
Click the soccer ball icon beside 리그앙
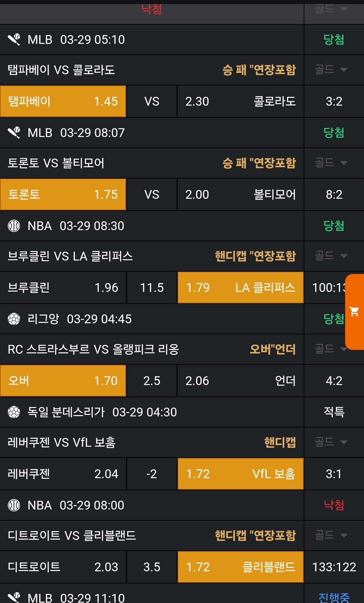(x=14, y=319)
